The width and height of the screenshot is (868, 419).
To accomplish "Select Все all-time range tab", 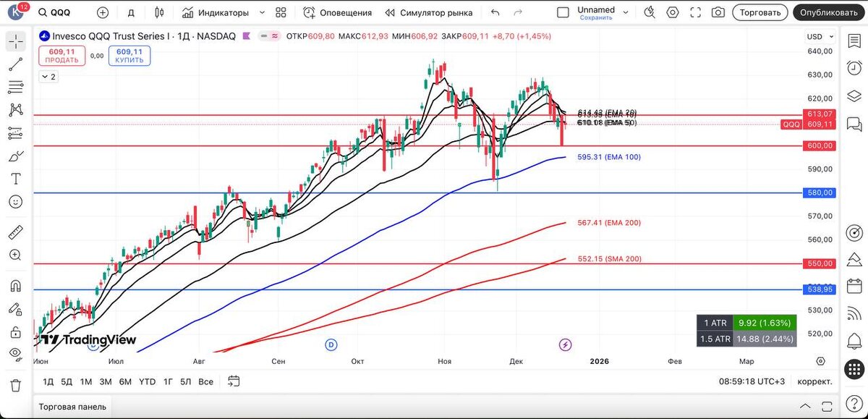I will click(205, 381).
